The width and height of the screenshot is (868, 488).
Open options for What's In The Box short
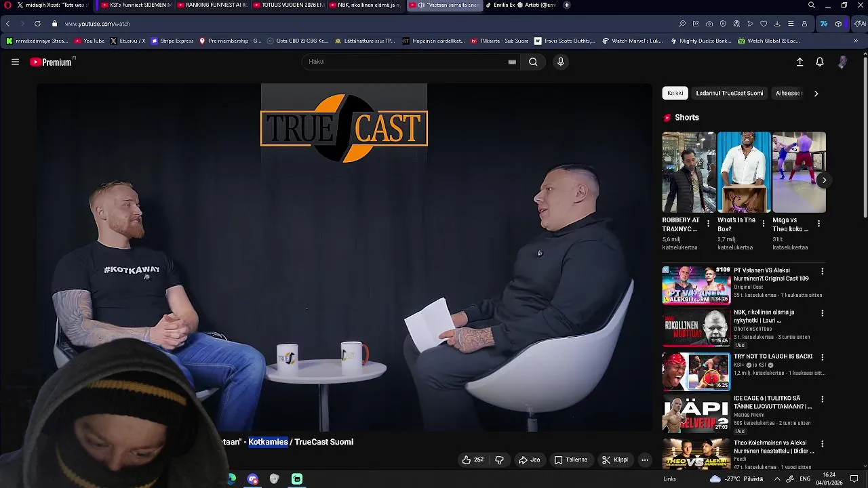[x=764, y=224]
